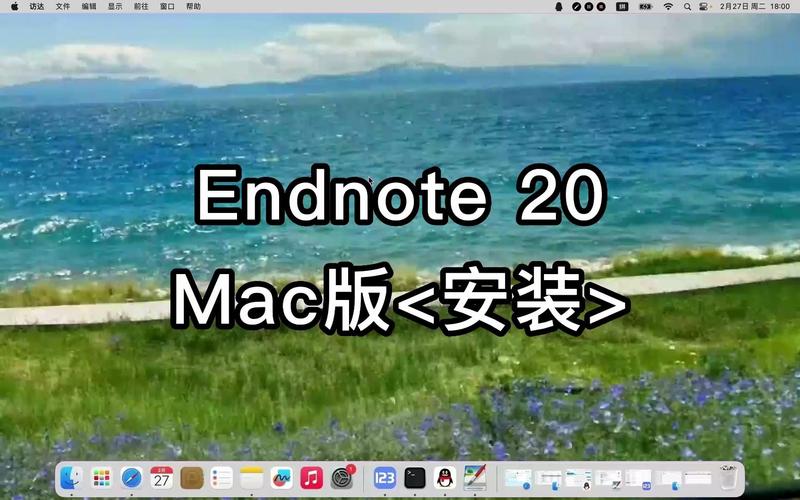Open the Trash in the Dock
Viewport: 800px width, 500px height.
pos(728,478)
